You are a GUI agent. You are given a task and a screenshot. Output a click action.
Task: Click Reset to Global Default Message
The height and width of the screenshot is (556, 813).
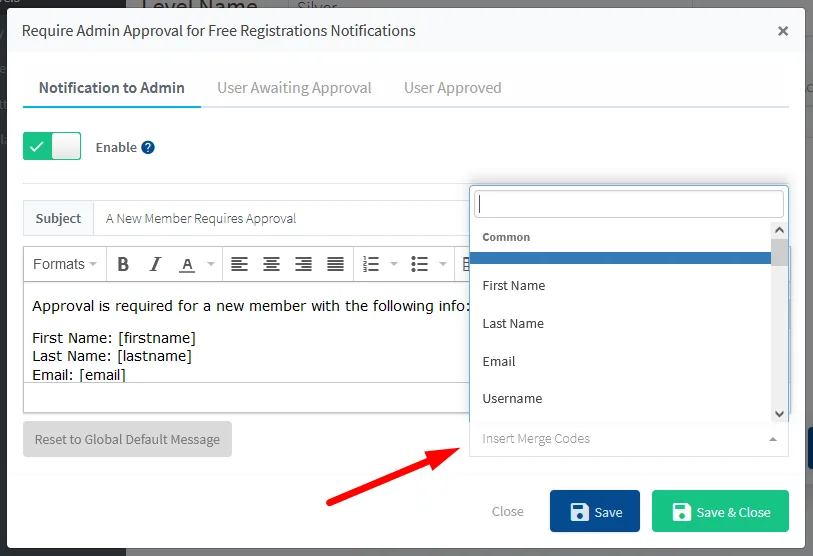[127, 439]
